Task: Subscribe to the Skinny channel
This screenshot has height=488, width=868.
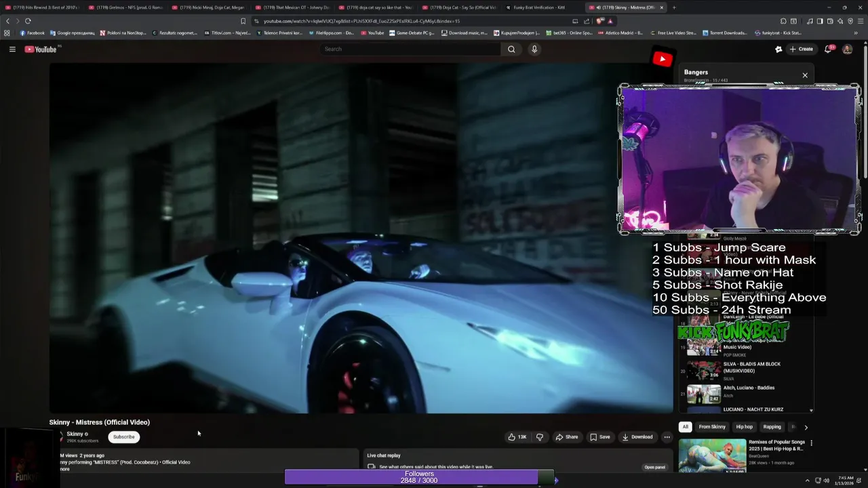Action: (x=123, y=437)
